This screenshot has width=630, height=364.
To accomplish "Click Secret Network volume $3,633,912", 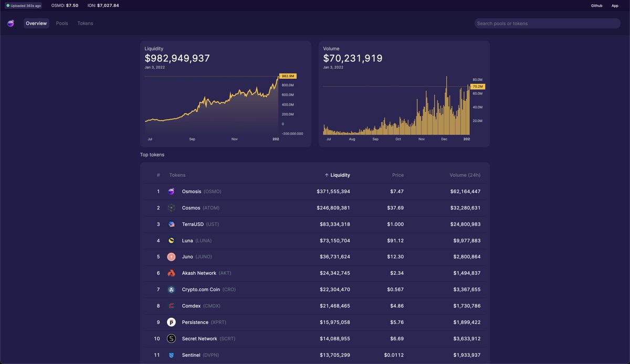I will click(x=467, y=338).
